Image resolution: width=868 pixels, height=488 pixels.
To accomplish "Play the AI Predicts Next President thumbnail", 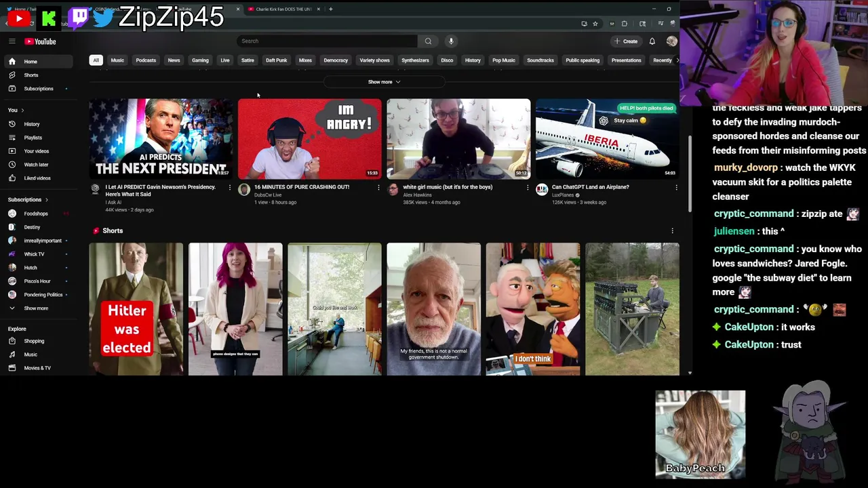I will [161, 138].
